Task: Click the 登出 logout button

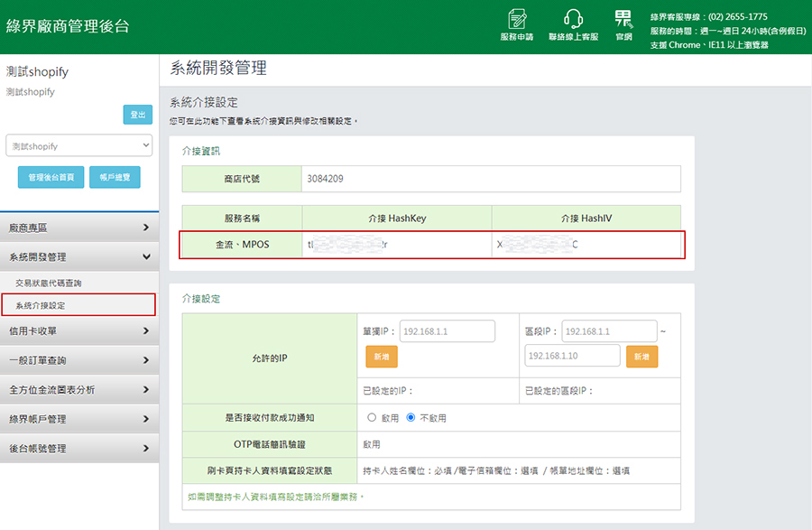Action: click(x=137, y=115)
